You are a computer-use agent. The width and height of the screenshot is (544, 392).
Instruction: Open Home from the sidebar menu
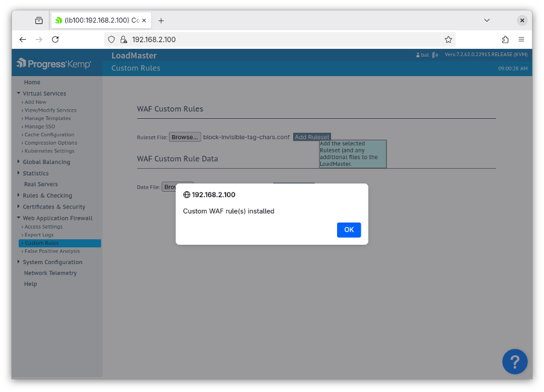[32, 82]
